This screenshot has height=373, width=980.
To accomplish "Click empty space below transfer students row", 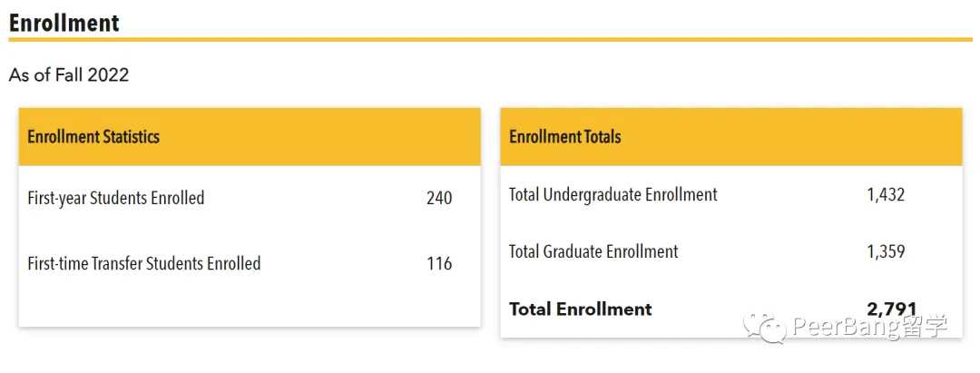I will (x=250, y=304).
